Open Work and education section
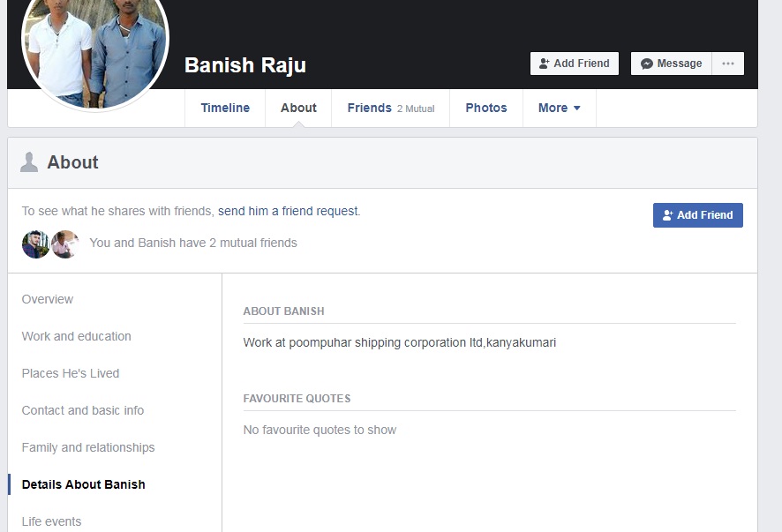 pyautogui.click(x=77, y=336)
